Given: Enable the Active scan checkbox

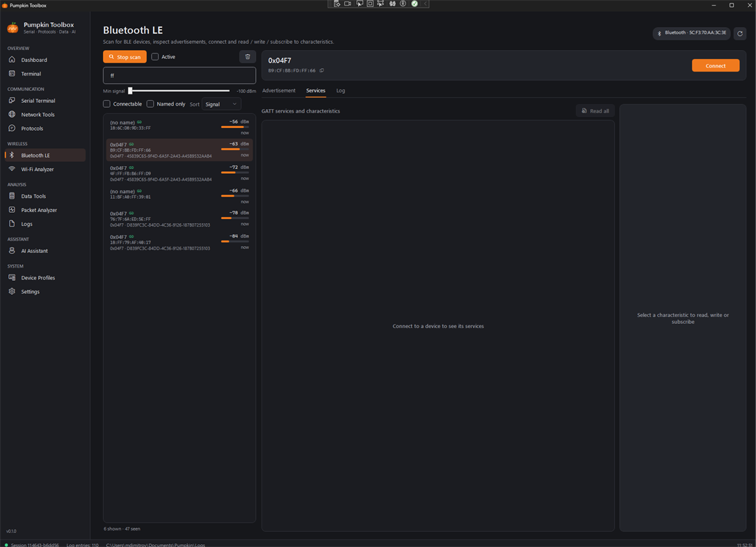Looking at the screenshot, I should tap(155, 57).
